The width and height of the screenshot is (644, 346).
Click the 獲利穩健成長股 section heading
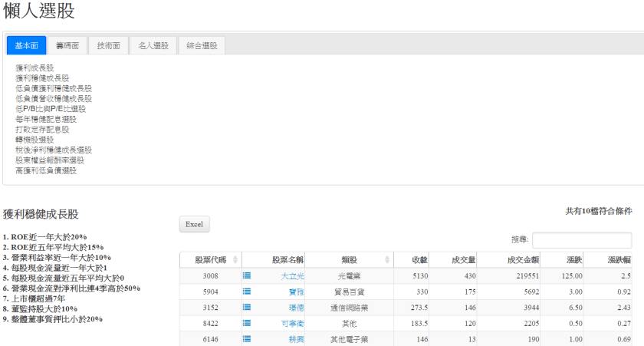pyautogui.click(x=41, y=214)
